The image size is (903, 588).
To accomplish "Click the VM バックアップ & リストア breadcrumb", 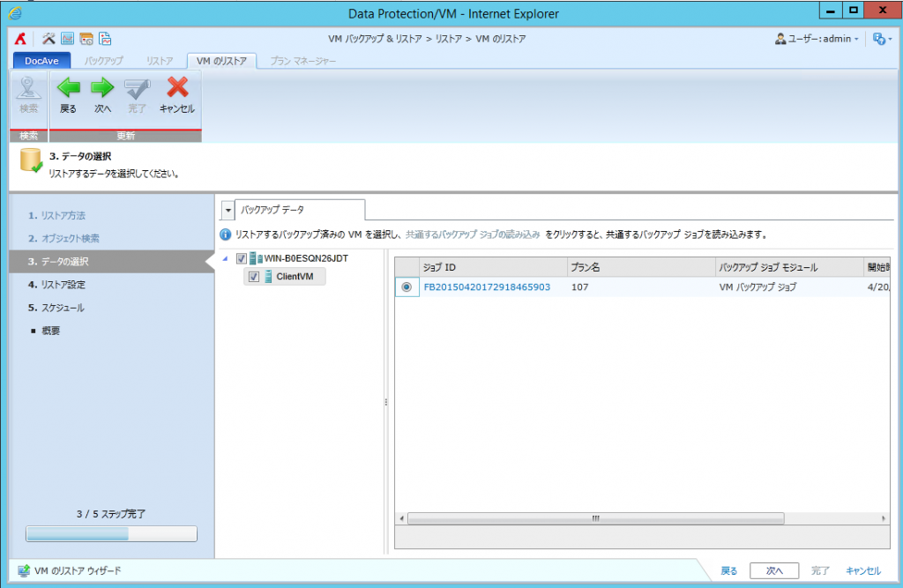I will pos(375,39).
